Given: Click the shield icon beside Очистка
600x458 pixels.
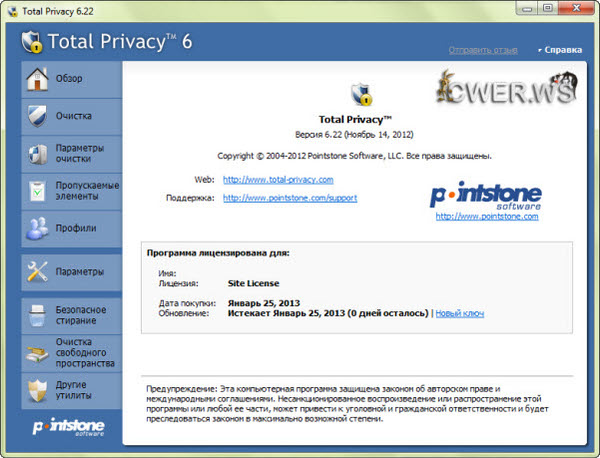Looking at the screenshot, I should tap(37, 114).
